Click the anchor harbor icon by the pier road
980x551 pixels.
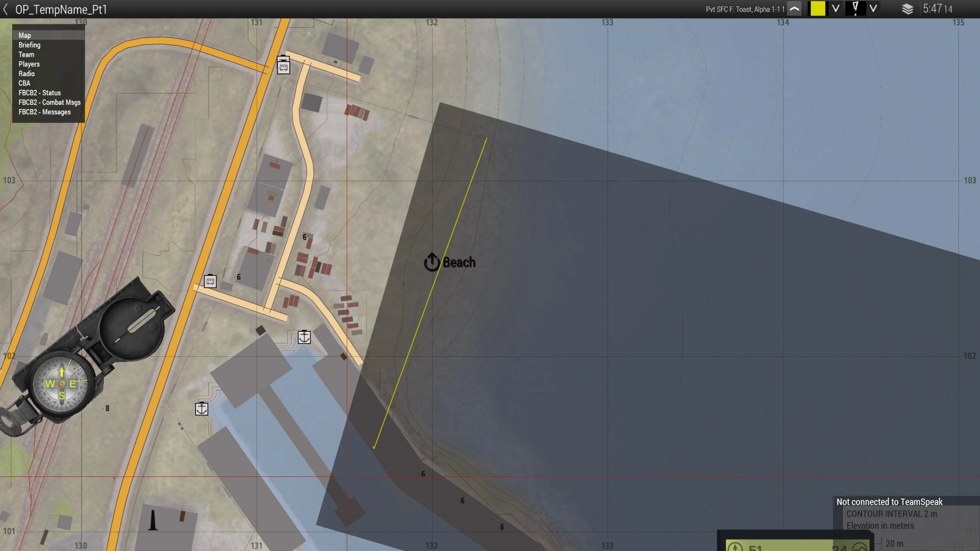304,337
